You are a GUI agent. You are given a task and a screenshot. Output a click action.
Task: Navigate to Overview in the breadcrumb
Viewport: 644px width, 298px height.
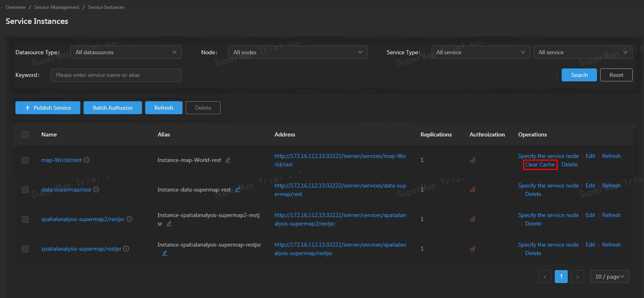tap(15, 7)
